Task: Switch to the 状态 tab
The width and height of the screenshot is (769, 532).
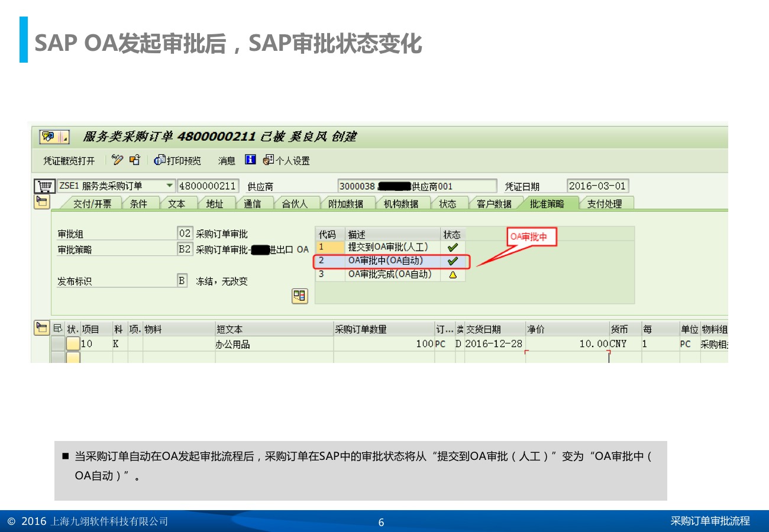Action: point(447,203)
